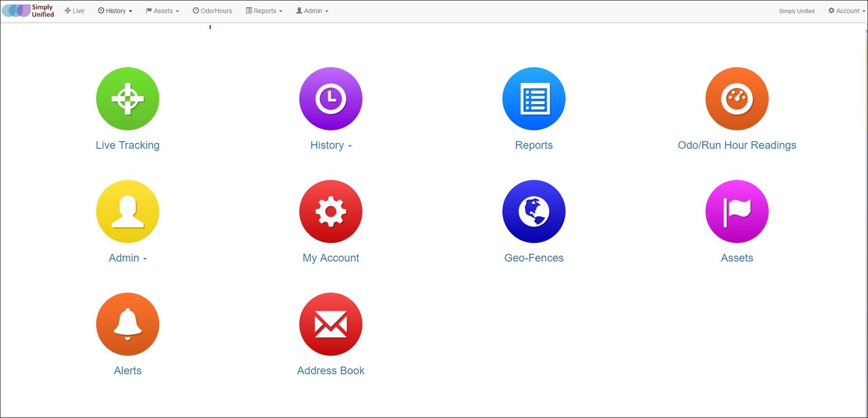Viewport: 868px width, 418px height.
Task: Open the Address Book text link
Action: click(x=331, y=371)
